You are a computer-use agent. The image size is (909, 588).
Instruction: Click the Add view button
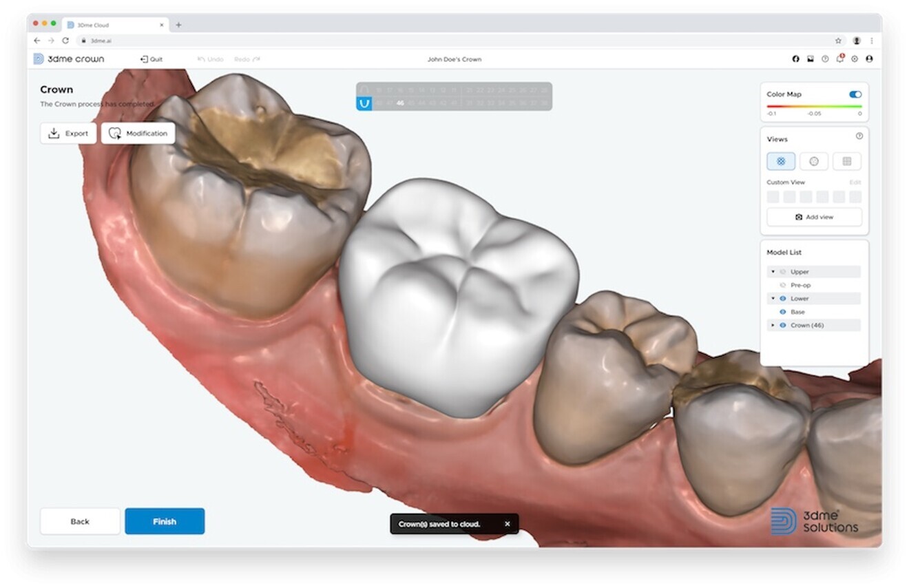tap(813, 217)
